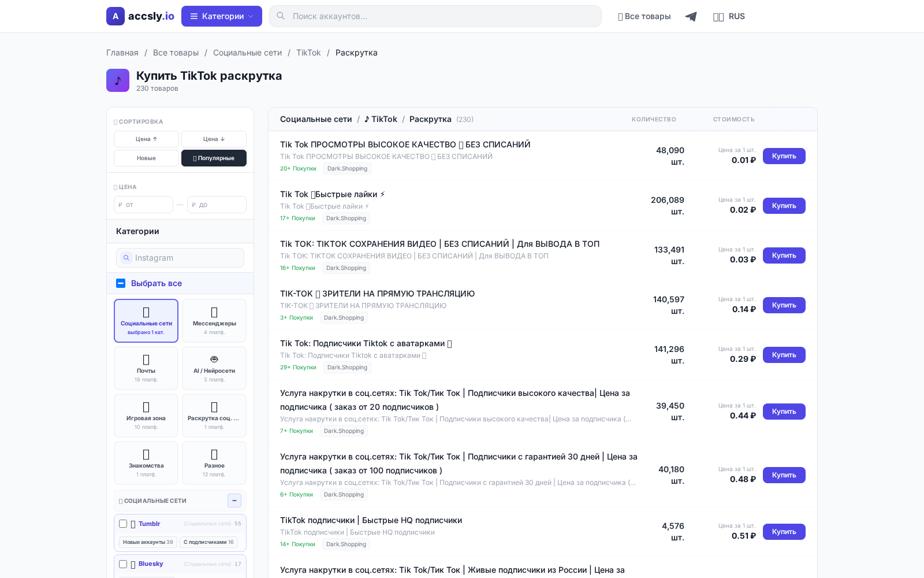This screenshot has width=924, height=578.
Task: Buy Tik Tok Быстрые лайки item
Action: pos(784,206)
